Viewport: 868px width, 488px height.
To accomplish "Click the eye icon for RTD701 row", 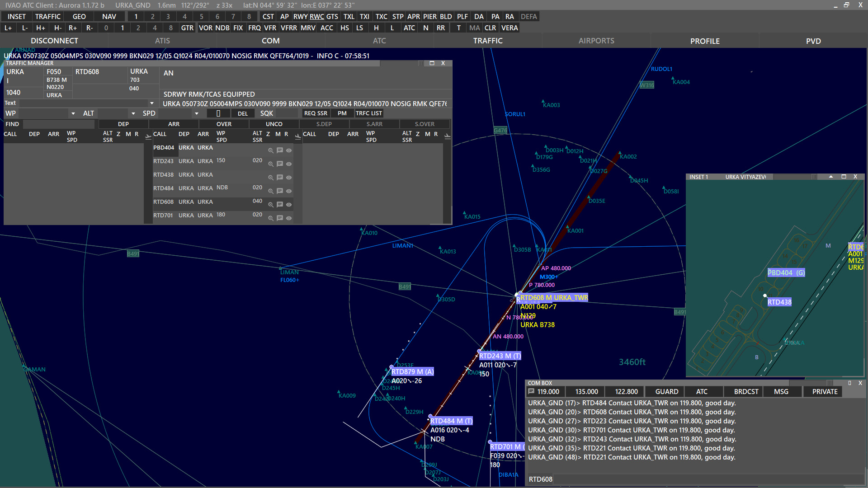I will click(289, 216).
